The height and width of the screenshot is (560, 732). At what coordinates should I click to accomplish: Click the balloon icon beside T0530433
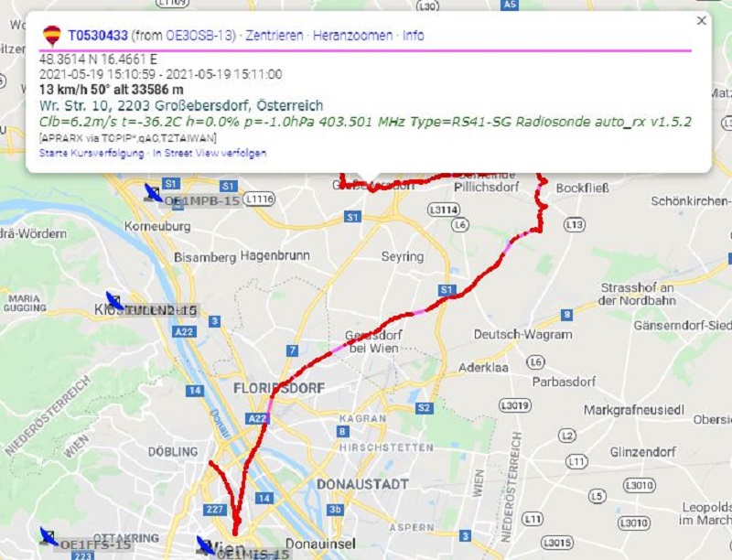coord(51,36)
